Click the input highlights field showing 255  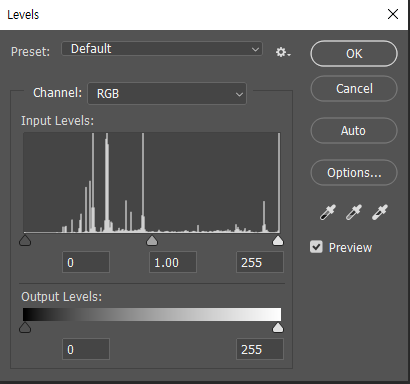coord(260,262)
